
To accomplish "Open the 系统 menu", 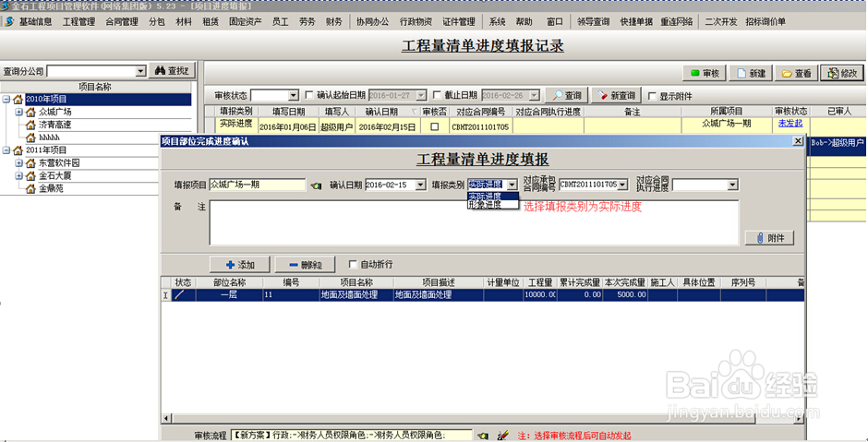I will (x=497, y=21).
